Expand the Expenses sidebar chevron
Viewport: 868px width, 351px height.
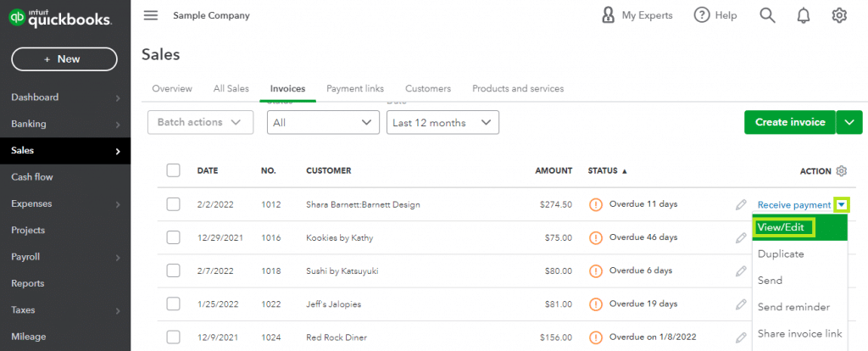tap(118, 205)
